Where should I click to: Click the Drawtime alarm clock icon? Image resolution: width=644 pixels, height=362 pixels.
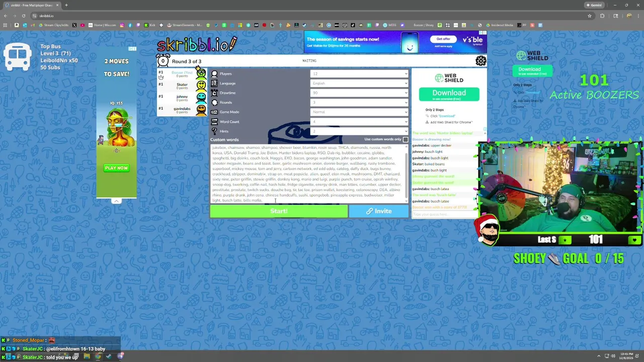coord(214,93)
